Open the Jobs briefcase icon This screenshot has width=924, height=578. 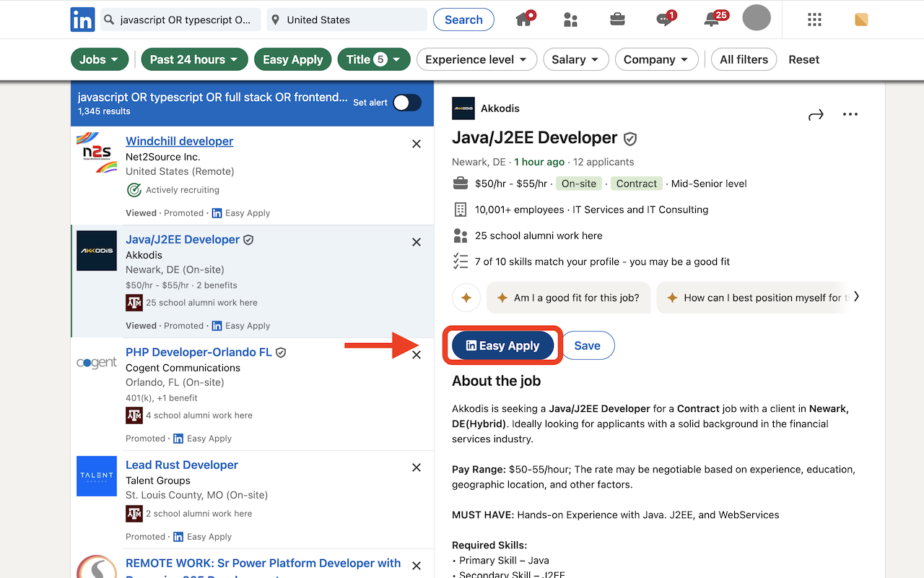coord(617,20)
